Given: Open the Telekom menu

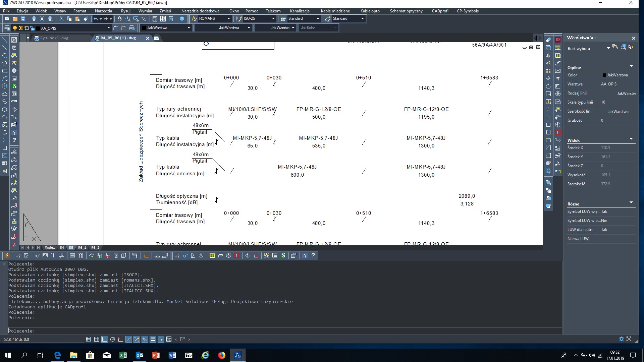Looking at the screenshot, I should tap(273, 11).
